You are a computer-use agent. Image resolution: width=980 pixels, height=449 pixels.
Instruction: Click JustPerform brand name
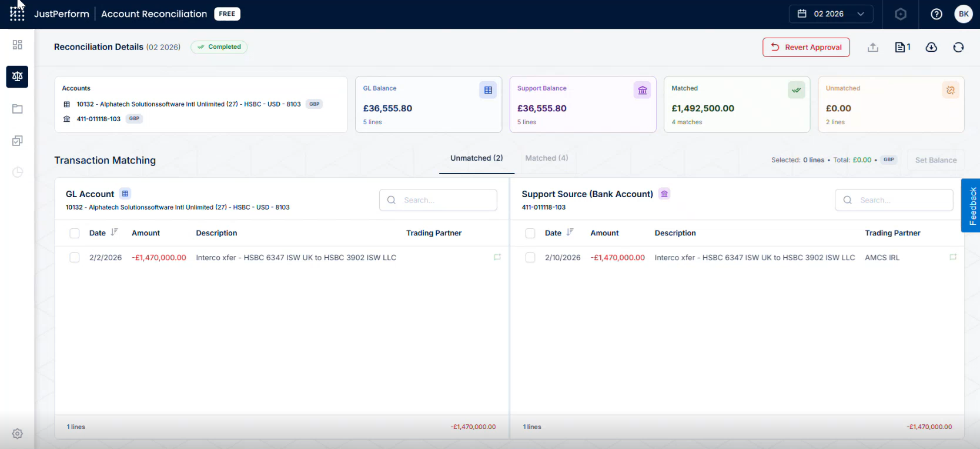click(62, 14)
